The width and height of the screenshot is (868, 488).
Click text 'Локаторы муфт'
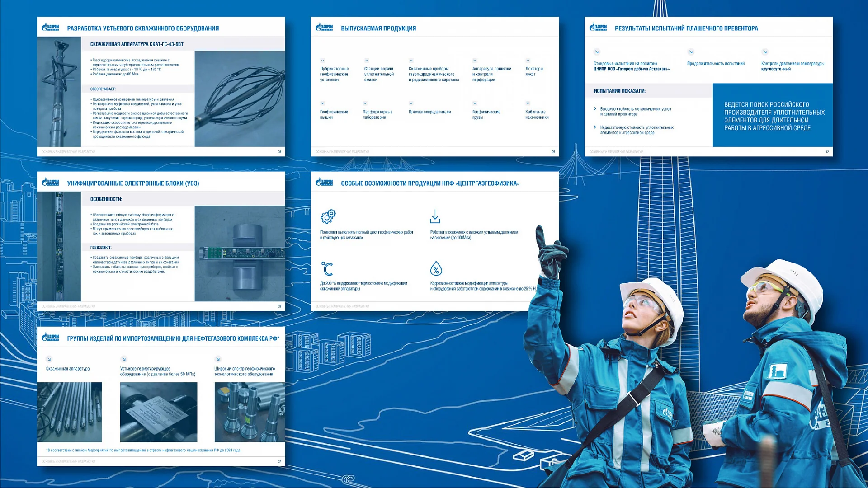pos(534,71)
